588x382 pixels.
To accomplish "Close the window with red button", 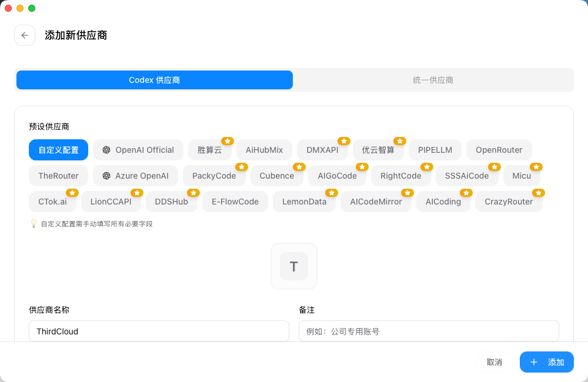I will (8, 8).
